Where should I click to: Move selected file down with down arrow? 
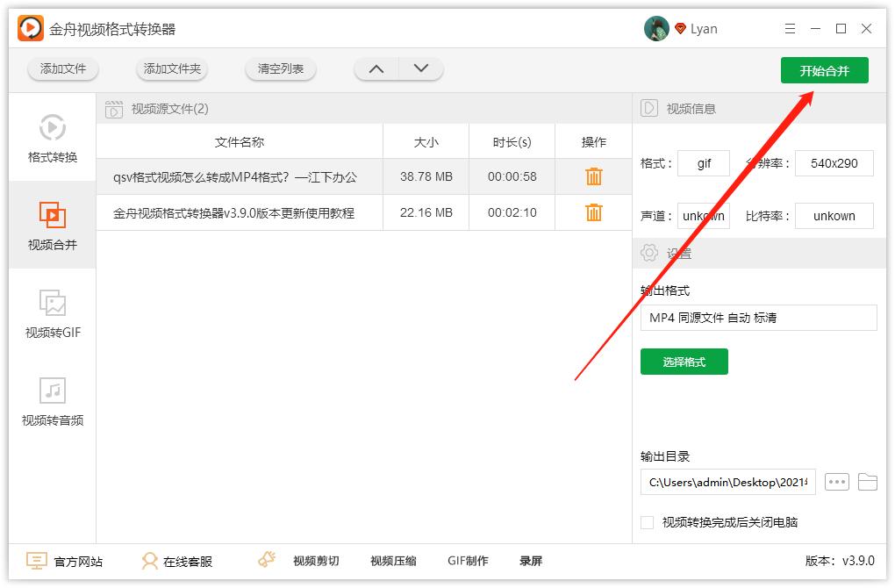[421, 68]
